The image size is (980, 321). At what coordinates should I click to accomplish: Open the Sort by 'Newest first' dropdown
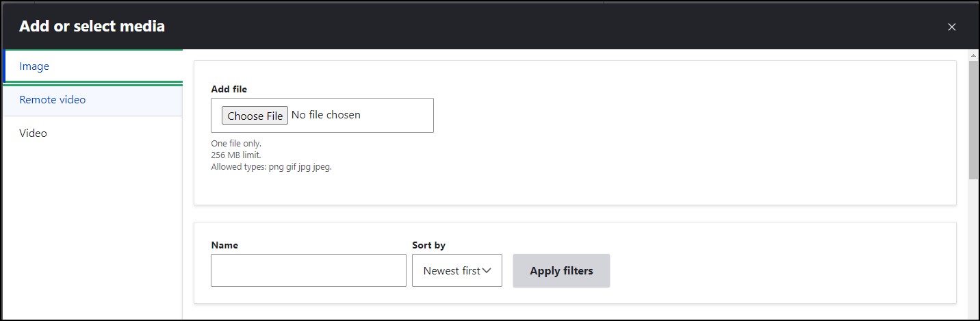click(457, 270)
